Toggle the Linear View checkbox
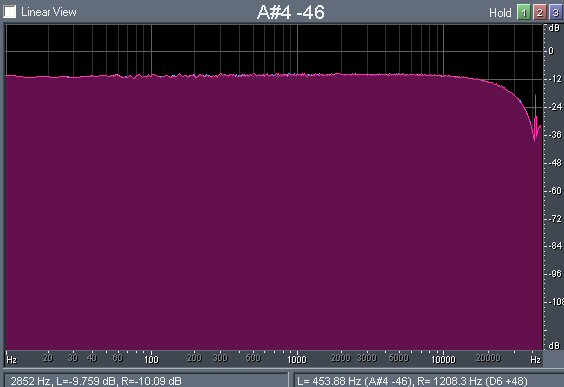This screenshot has height=387, width=564. (x=10, y=12)
